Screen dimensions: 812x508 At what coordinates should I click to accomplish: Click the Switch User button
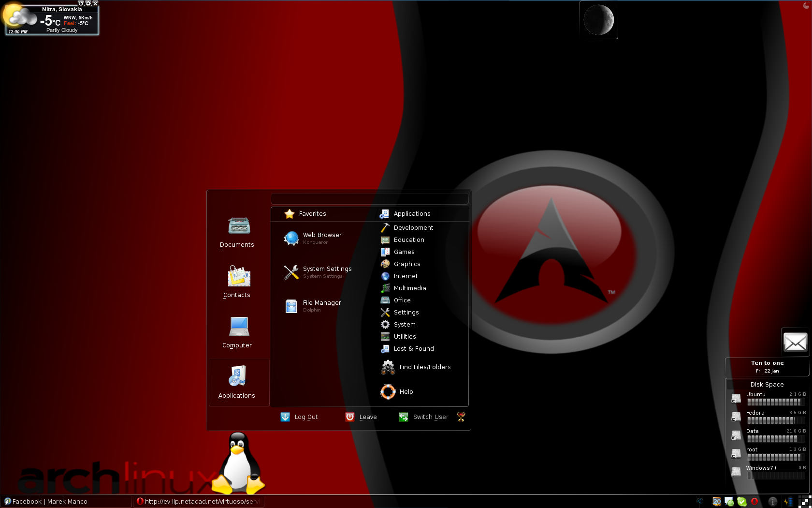423,417
